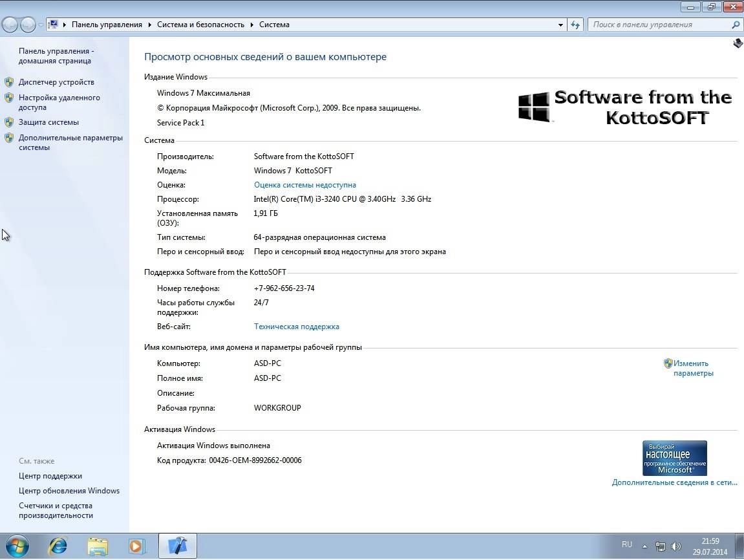Image resolution: width=744 pixels, height=560 pixels.
Task: Open 'Панель управления - домашняя страница' link
Action: pyautogui.click(x=56, y=56)
